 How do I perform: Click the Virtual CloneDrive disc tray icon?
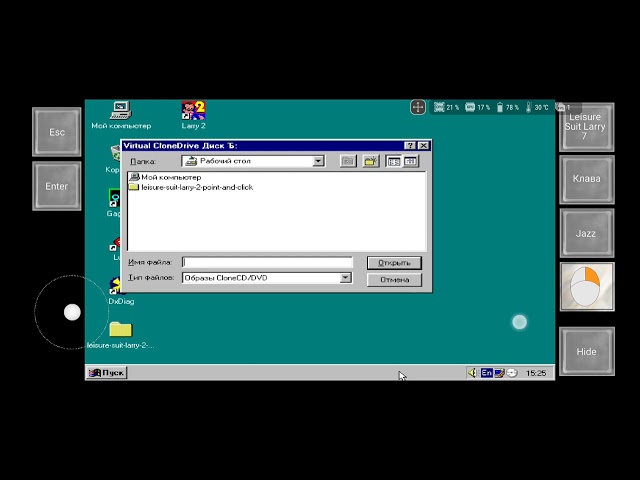click(512, 373)
